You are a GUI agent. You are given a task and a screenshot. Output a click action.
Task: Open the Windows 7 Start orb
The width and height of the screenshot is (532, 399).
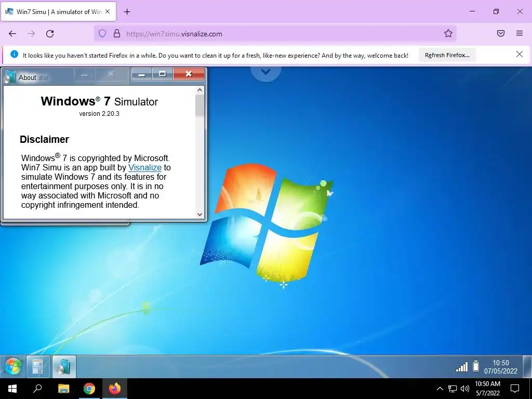(13, 366)
